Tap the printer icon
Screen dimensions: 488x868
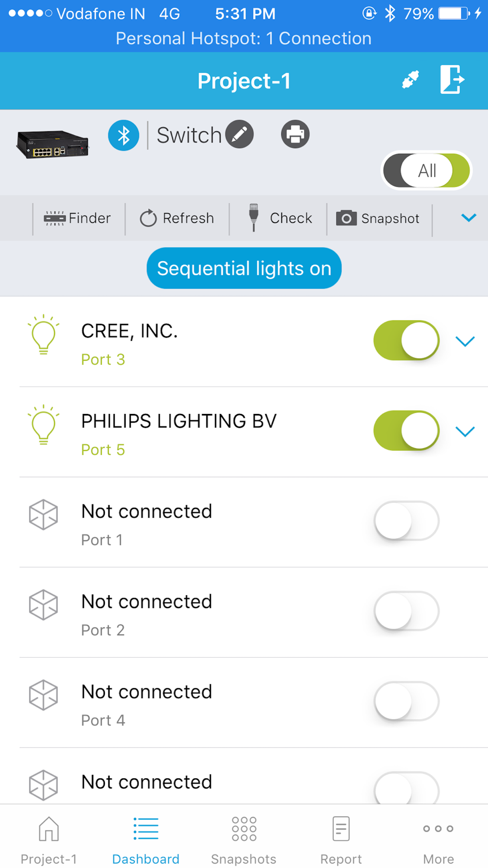(x=295, y=134)
